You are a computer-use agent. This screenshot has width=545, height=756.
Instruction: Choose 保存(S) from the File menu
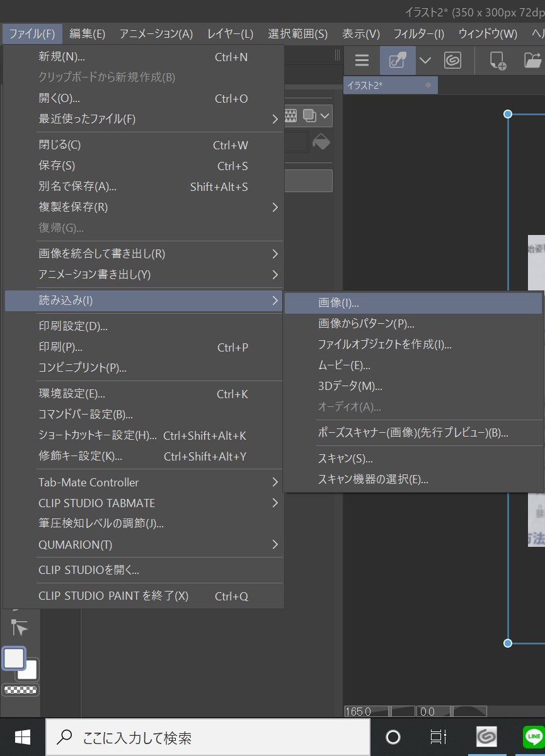pyautogui.click(x=144, y=166)
